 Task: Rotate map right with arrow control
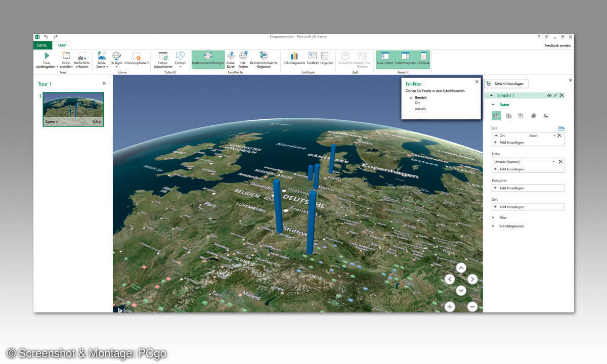click(472, 279)
